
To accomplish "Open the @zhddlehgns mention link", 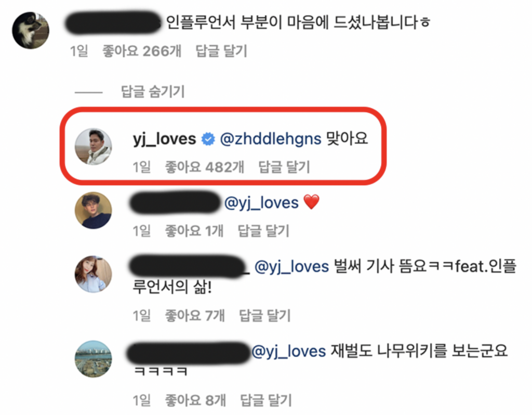I will [x=270, y=139].
